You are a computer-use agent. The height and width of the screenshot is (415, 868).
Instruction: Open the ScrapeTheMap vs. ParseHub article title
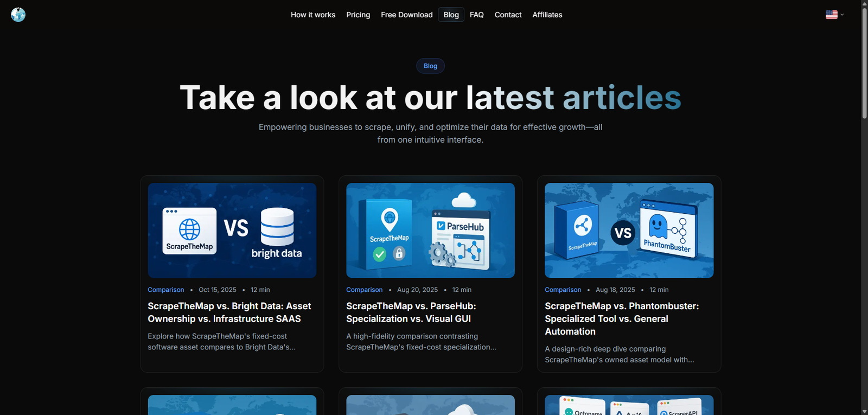pyautogui.click(x=411, y=312)
